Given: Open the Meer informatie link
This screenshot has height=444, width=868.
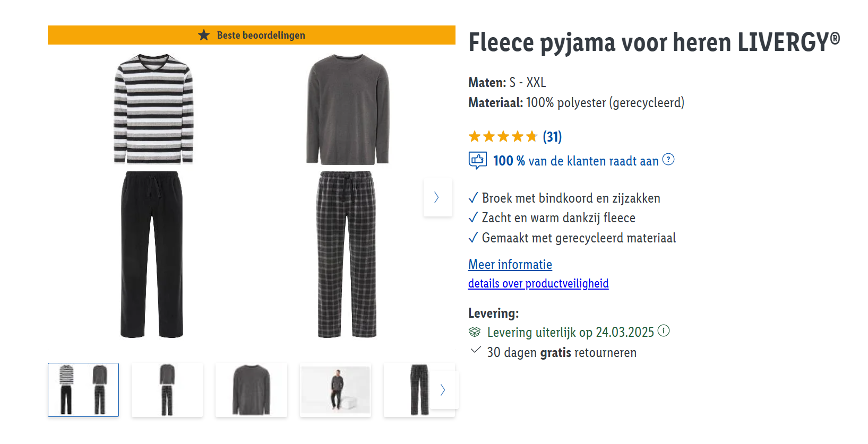Looking at the screenshot, I should click(x=510, y=264).
